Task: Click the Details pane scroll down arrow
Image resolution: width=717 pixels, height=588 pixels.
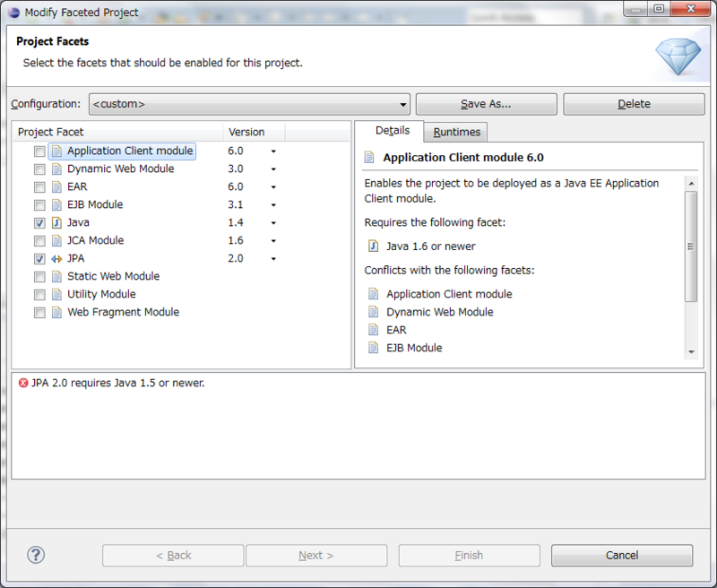Action: 691,351
